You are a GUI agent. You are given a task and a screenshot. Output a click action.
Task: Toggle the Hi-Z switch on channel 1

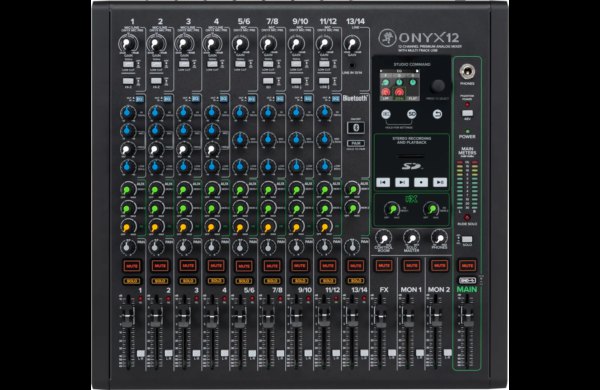click(128, 81)
